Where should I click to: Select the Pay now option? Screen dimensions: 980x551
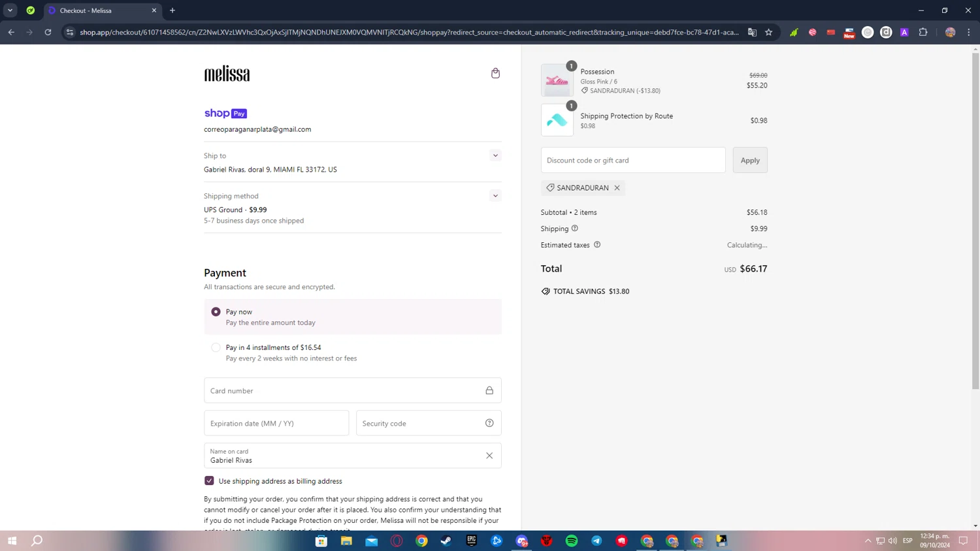pyautogui.click(x=216, y=312)
